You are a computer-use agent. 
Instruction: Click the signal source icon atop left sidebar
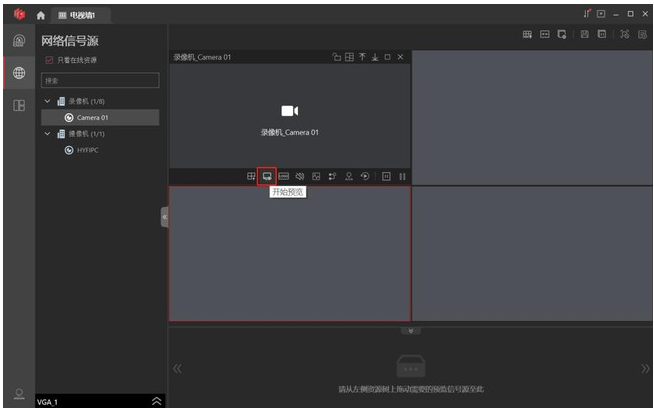point(19,41)
